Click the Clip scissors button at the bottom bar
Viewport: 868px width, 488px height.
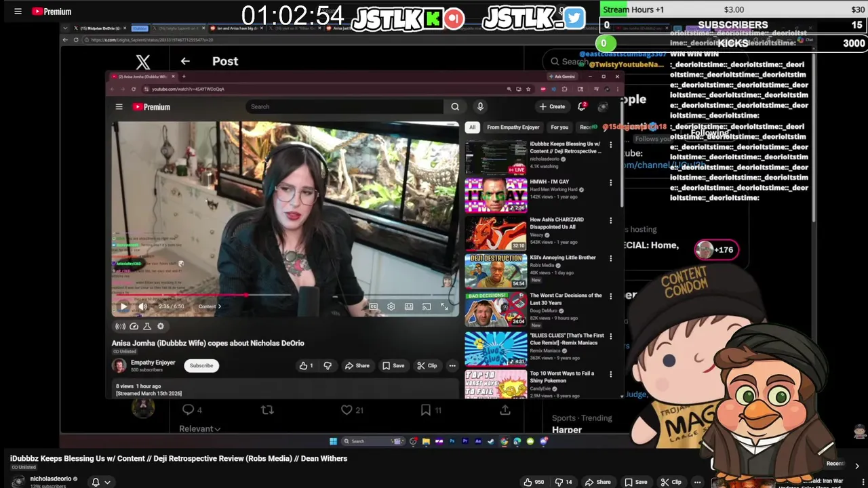pyautogui.click(x=671, y=482)
